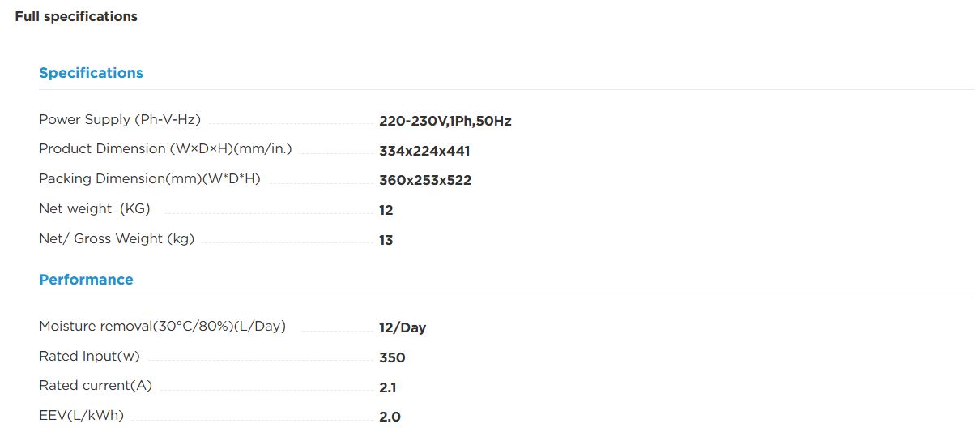Viewport: 980px width, 428px height.
Task: Select the net weight value 12
Action: [386, 211]
